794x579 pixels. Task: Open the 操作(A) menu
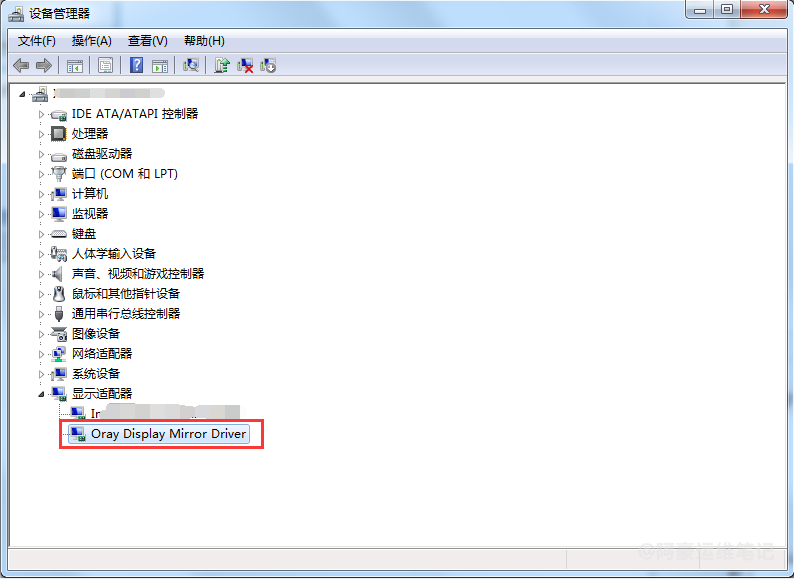91,40
